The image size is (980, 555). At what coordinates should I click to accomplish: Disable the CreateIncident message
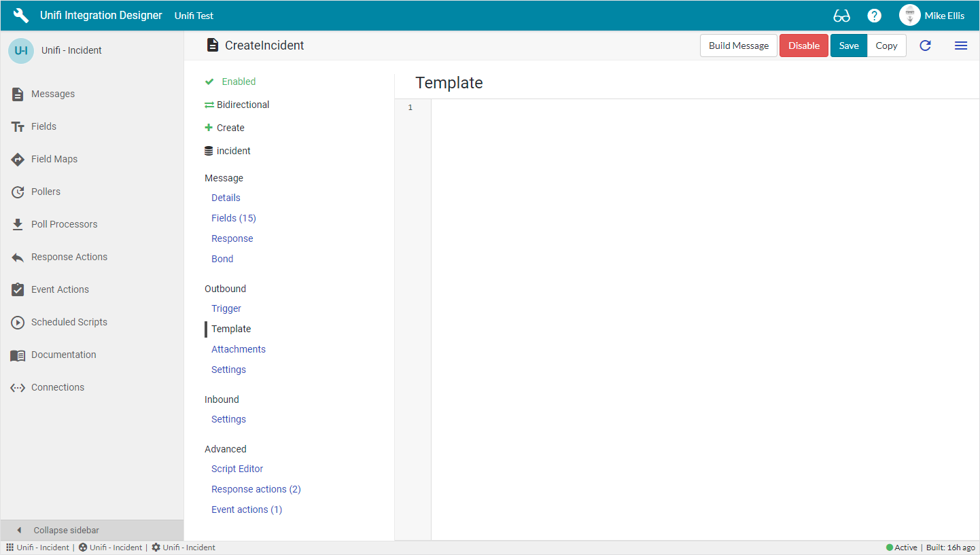click(x=803, y=46)
